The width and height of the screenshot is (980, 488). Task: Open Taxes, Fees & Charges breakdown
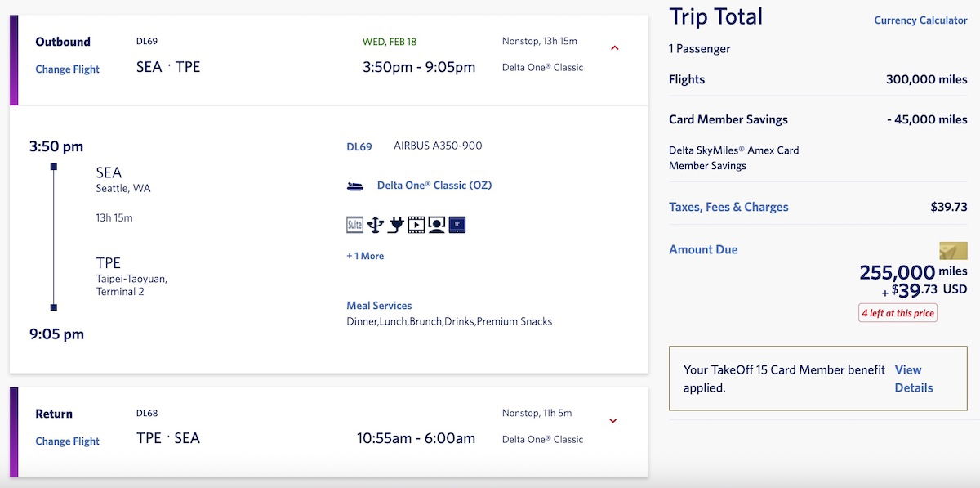click(x=728, y=207)
